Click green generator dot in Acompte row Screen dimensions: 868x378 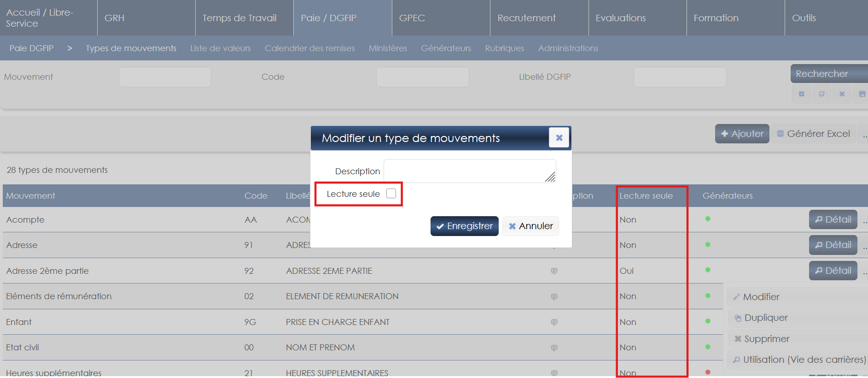click(x=708, y=219)
